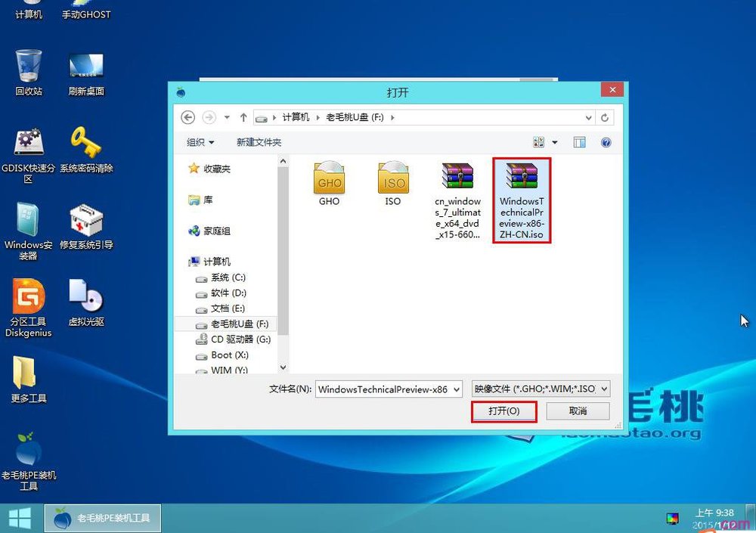Open the GDISK快速分区 desktop tool
The width and height of the screenshot is (756, 533).
pos(27,145)
